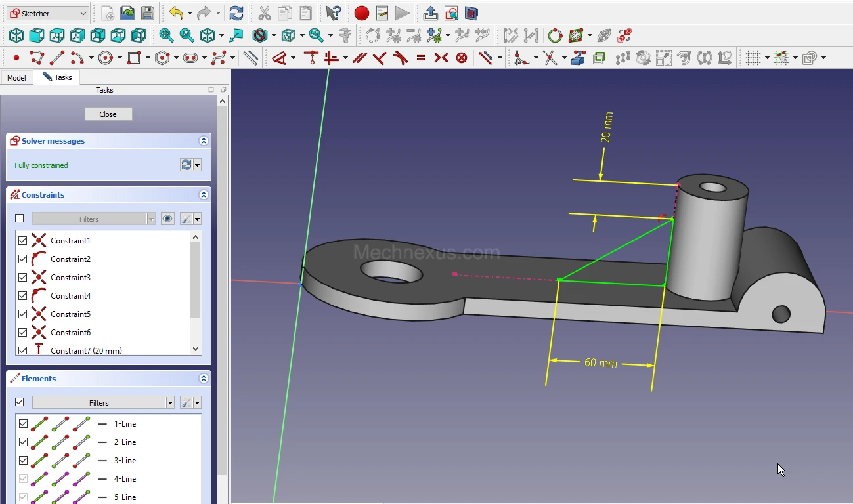Toggle the 2-Line element checkbox
Viewport: 853px width, 504px height.
[x=23, y=442]
